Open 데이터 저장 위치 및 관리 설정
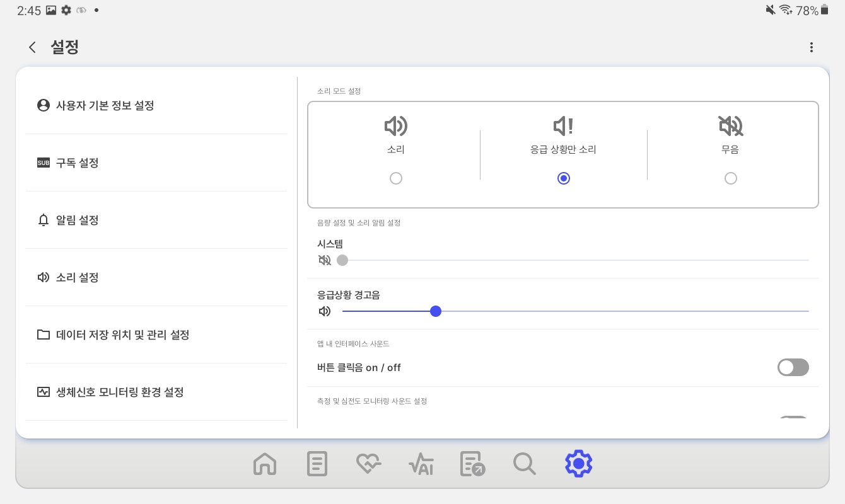Screen dimensions: 845x504 pyautogui.click(x=156, y=335)
